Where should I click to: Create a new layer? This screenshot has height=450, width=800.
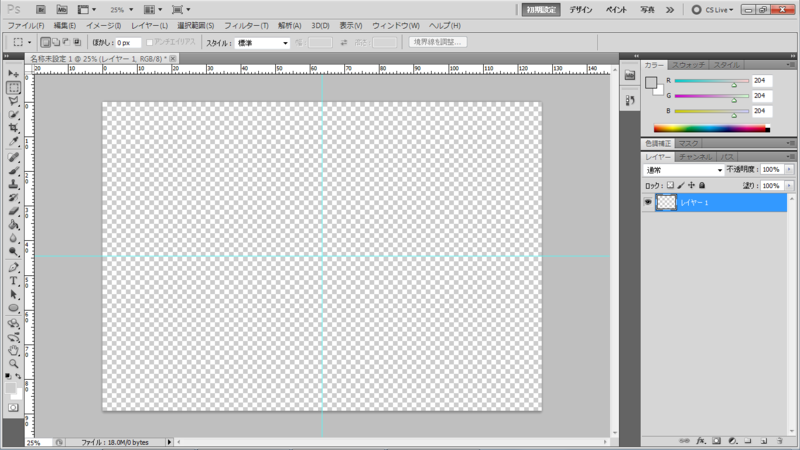764,441
